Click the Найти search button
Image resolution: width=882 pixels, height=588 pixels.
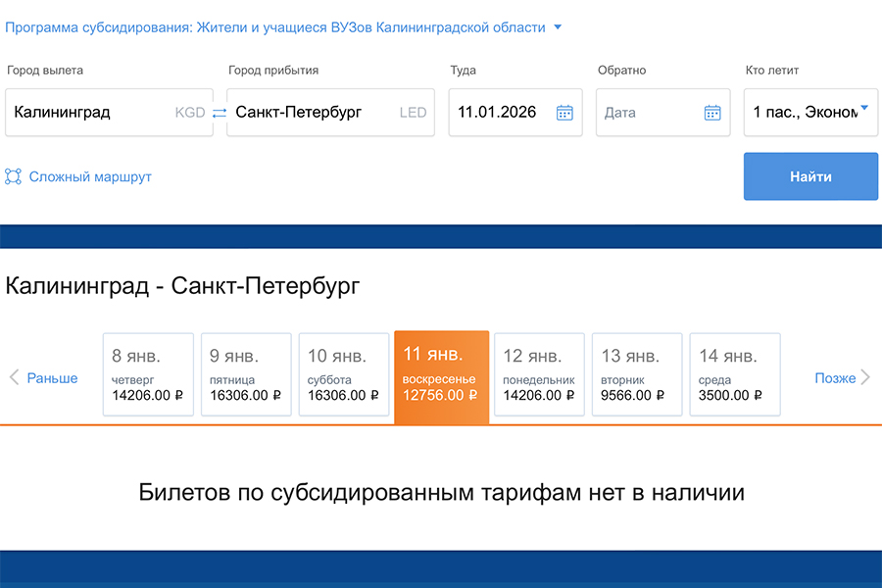coord(810,176)
